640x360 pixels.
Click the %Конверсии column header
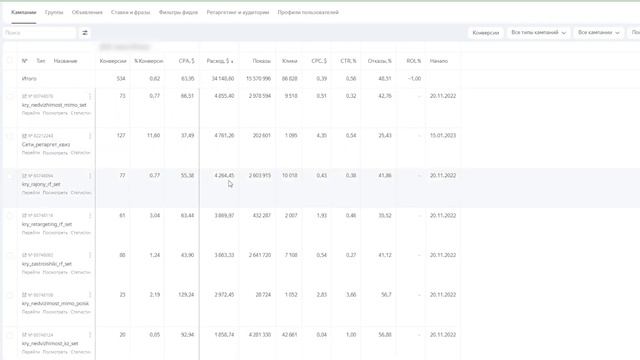pyautogui.click(x=149, y=61)
